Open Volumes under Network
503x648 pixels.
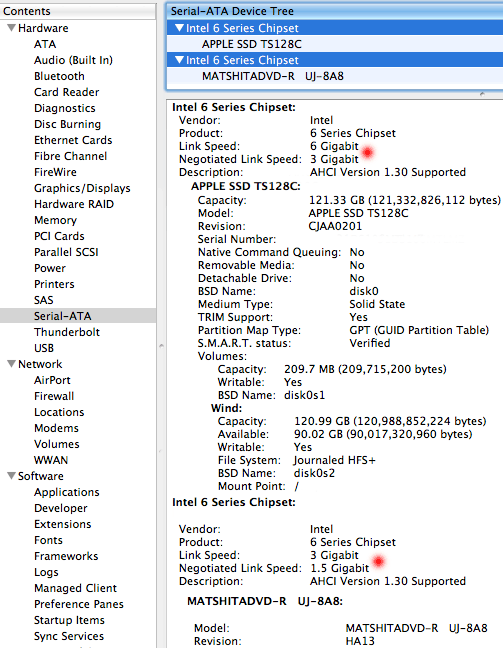pyautogui.click(x=57, y=444)
